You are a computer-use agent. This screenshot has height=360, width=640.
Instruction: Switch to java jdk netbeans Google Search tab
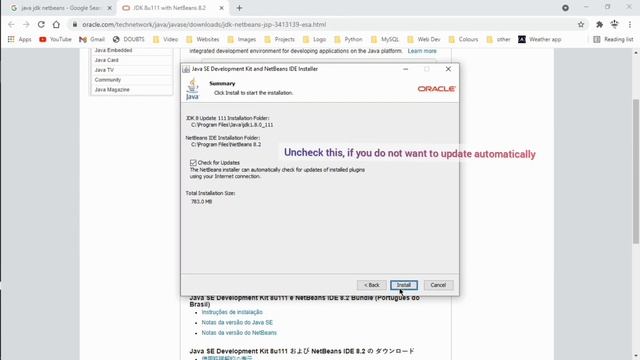coord(61,8)
